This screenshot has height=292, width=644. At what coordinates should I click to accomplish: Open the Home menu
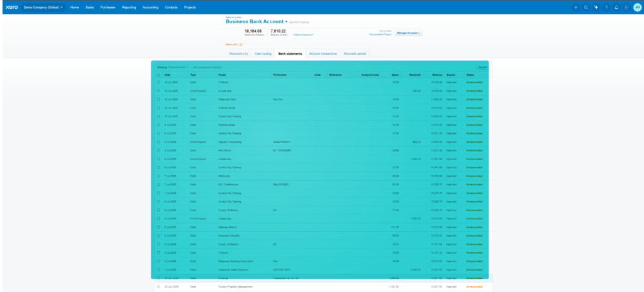(x=74, y=7)
